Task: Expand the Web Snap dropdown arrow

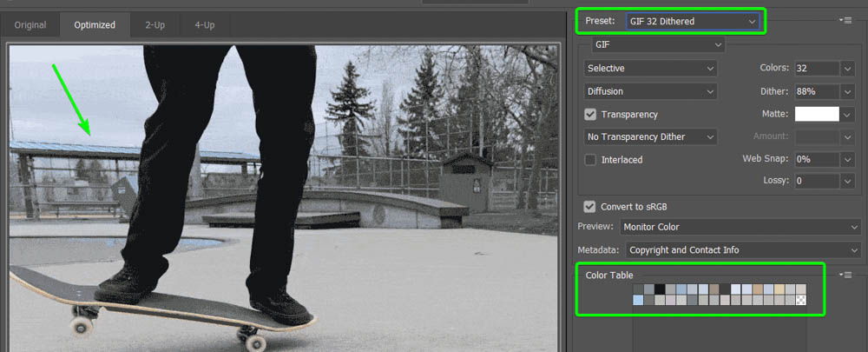Action: (x=847, y=160)
